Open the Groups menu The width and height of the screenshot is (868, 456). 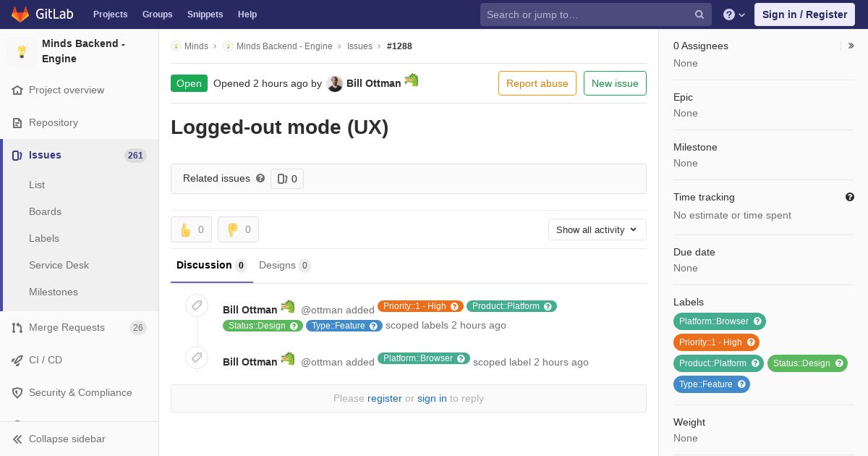click(x=157, y=14)
